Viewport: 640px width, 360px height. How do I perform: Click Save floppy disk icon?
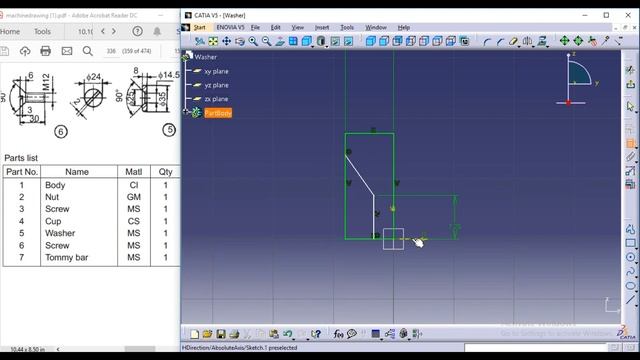221,334
